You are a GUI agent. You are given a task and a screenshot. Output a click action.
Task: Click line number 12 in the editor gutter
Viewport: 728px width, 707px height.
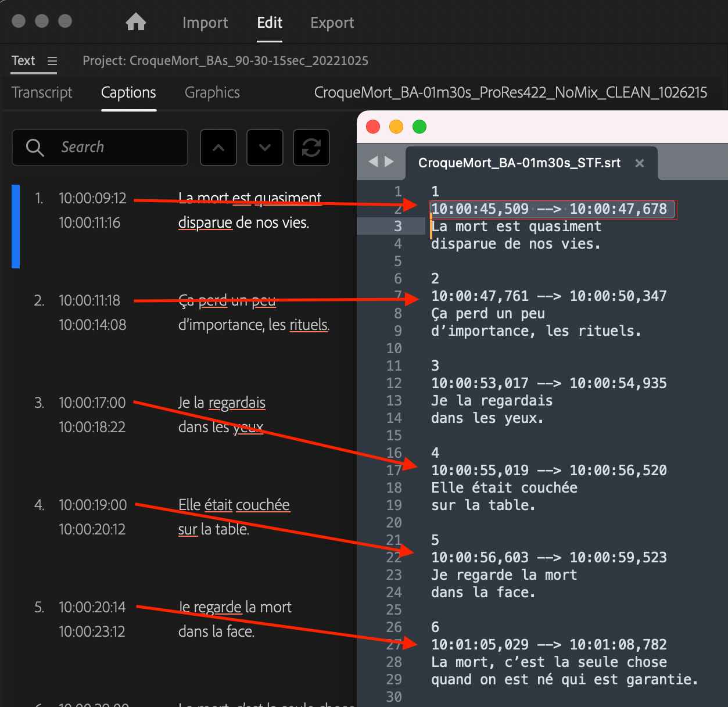coord(394,383)
